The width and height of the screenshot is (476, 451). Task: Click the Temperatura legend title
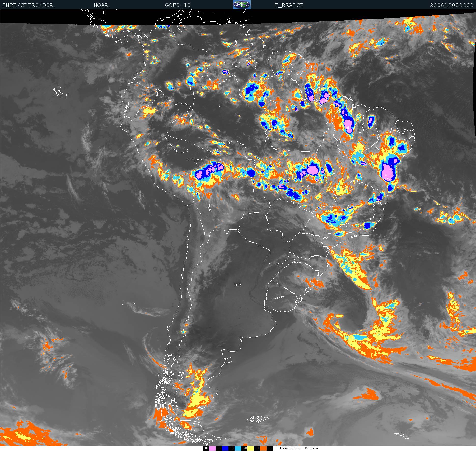[x=289, y=448]
